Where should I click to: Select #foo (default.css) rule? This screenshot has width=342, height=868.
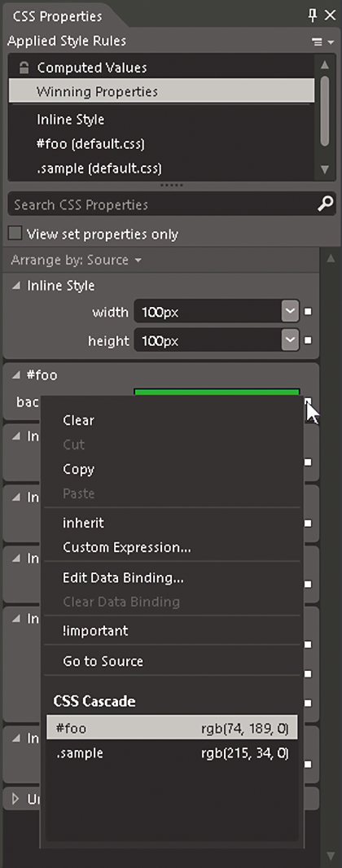[161, 144]
